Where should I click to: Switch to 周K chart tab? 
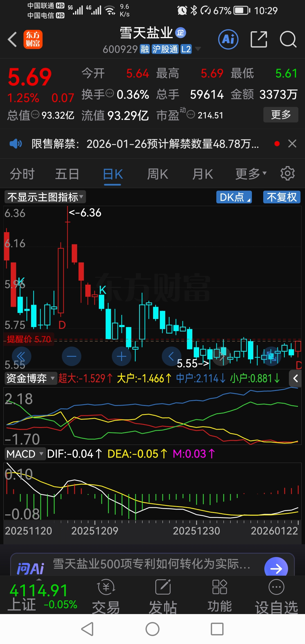(158, 174)
